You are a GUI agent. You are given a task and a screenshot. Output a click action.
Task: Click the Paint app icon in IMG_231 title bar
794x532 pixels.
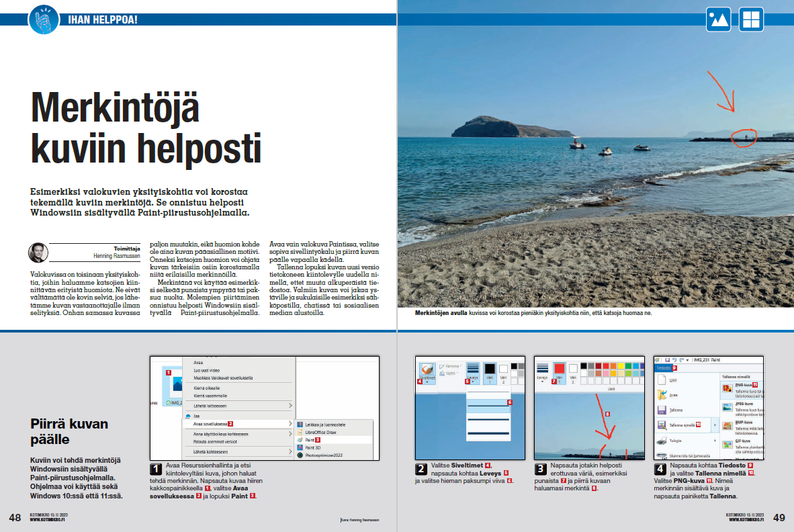pos(657,360)
